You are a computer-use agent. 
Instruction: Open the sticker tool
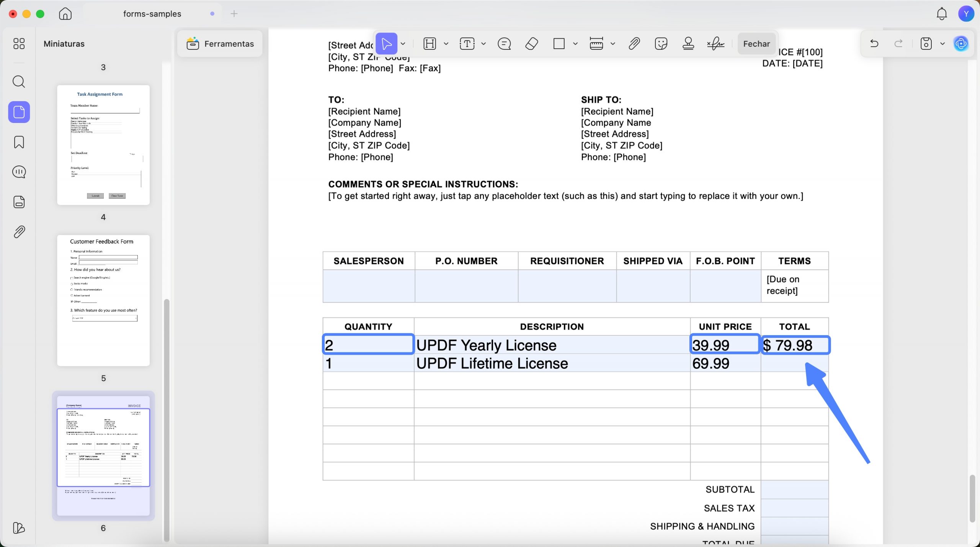[x=661, y=44]
